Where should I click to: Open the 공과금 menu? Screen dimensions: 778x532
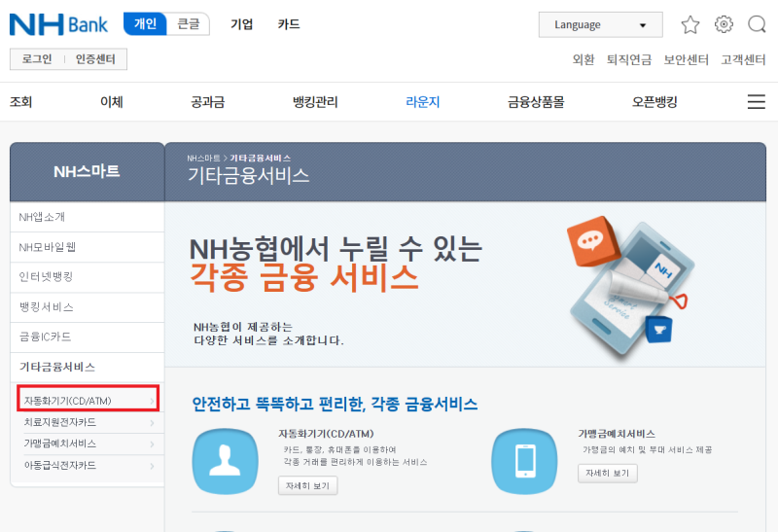tap(208, 102)
